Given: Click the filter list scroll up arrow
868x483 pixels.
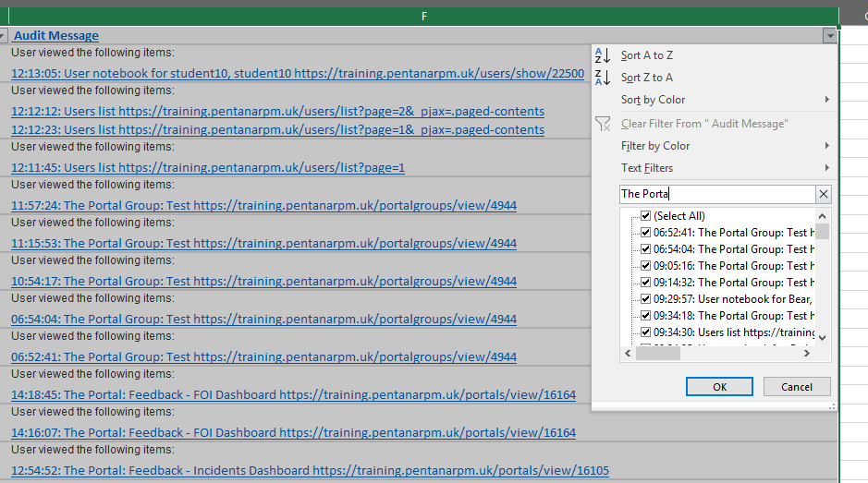Looking at the screenshot, I should pos(823,216).
